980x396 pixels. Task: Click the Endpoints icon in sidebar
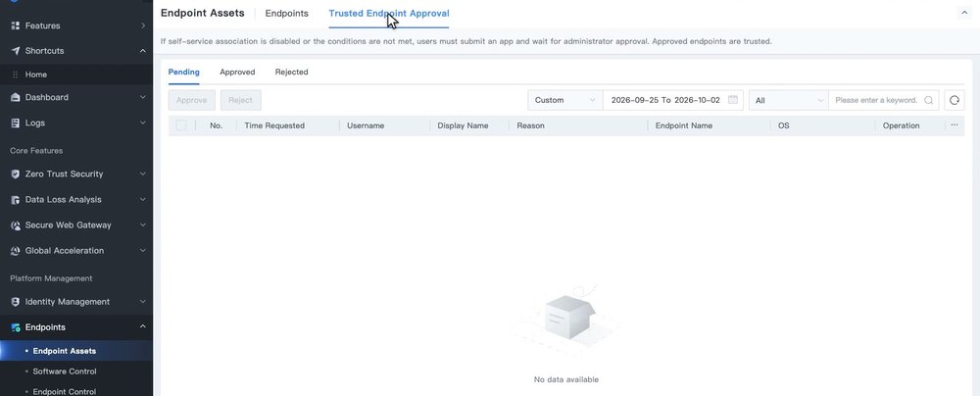(16, 327)
